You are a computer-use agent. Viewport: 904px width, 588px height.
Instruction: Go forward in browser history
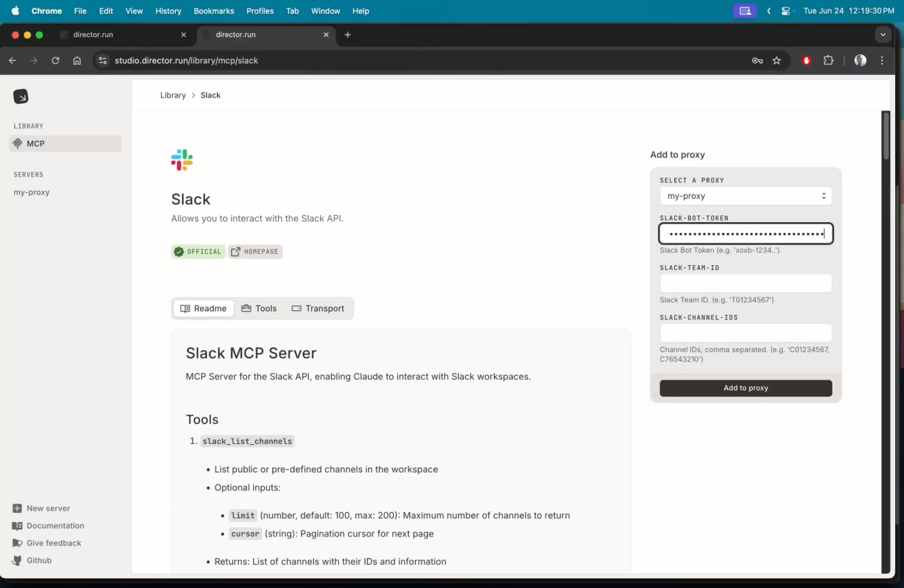pos(34,60)
